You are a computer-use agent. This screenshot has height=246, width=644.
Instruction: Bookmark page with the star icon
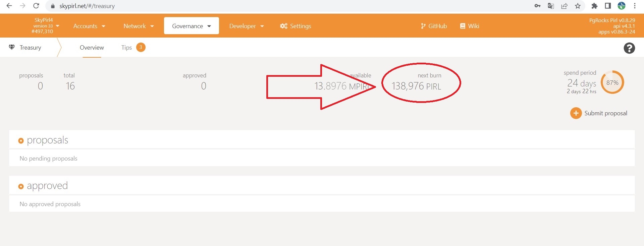click(x=578, y=6)
